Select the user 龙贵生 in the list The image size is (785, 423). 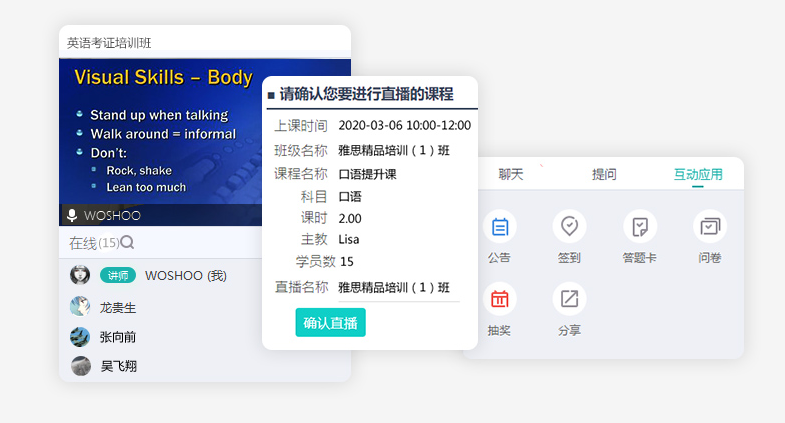[x=118, y=307]
